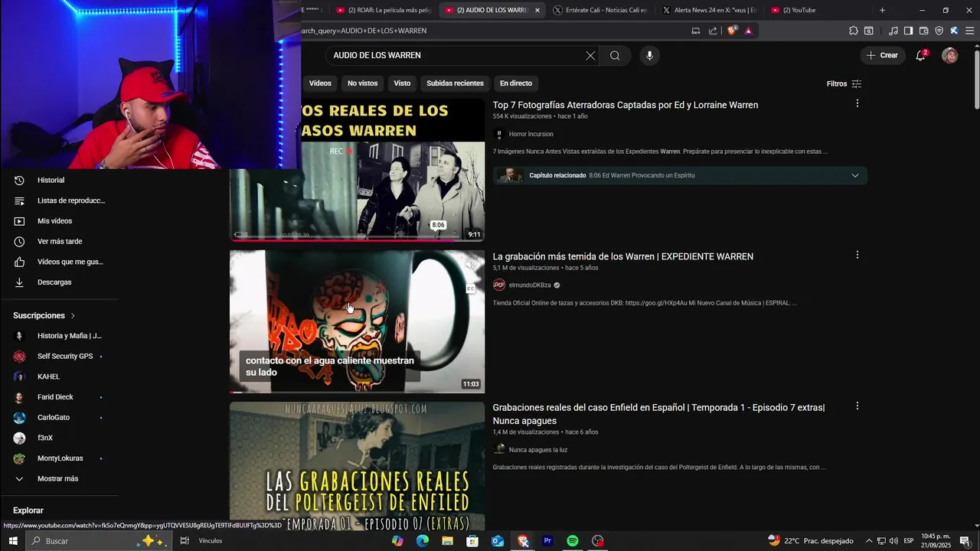
Task: Open File Explorer from the taskbar
Action: tap(447, 541)
